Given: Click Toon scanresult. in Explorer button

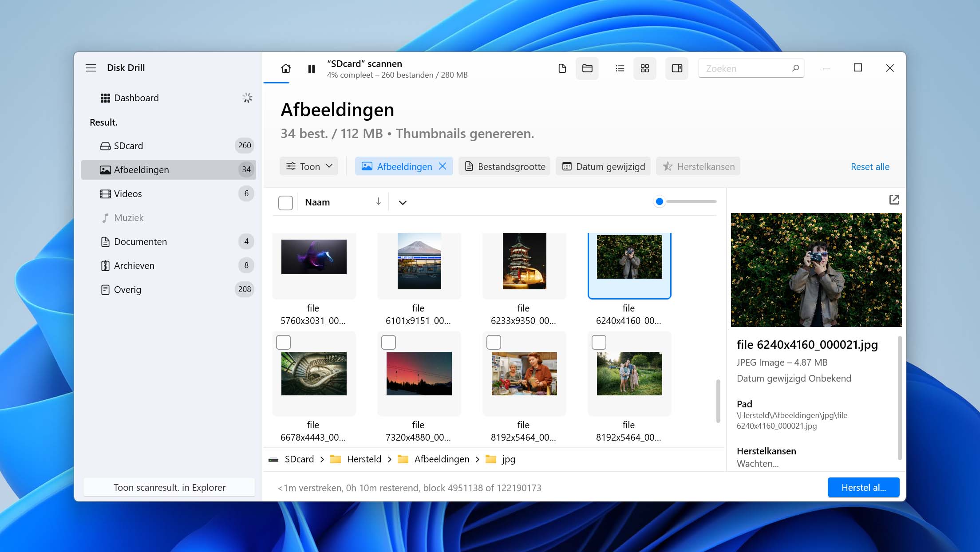Looking at the screenshot, I should click(169, 487).
